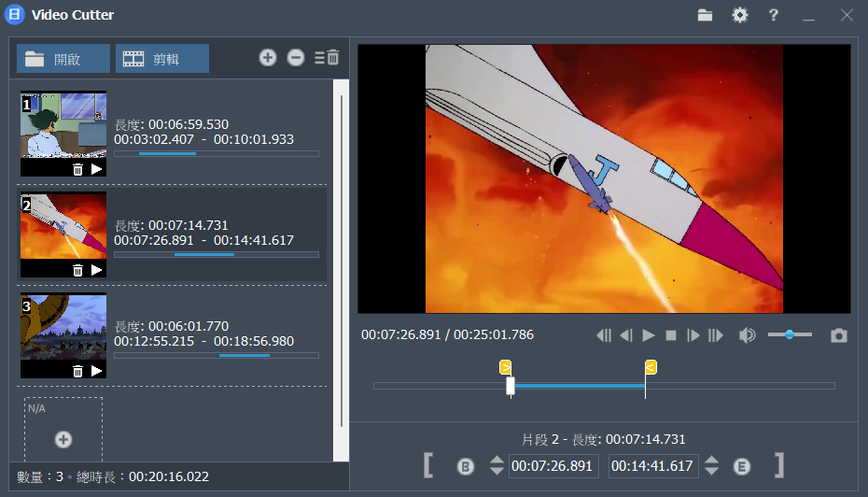Click the N/A placeholder plus to add a segment

(63, 439)
